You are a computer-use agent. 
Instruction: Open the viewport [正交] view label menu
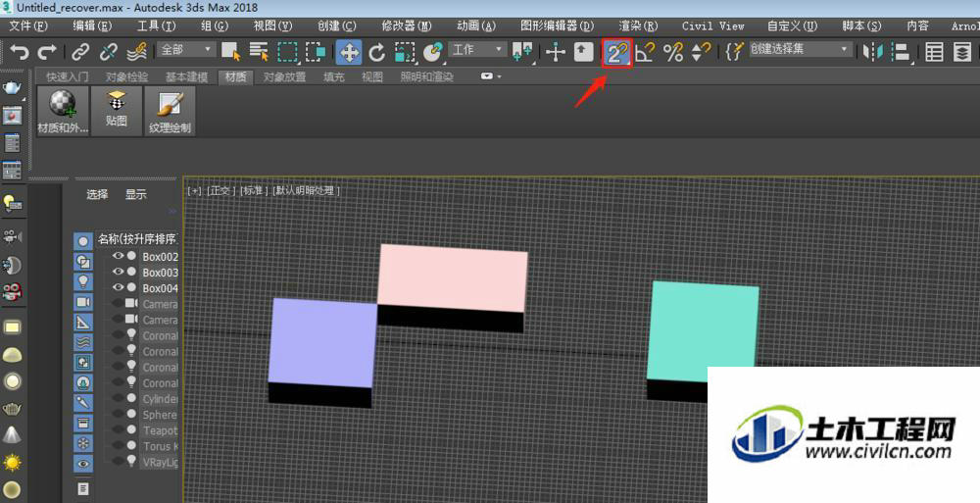pos(220,191)
